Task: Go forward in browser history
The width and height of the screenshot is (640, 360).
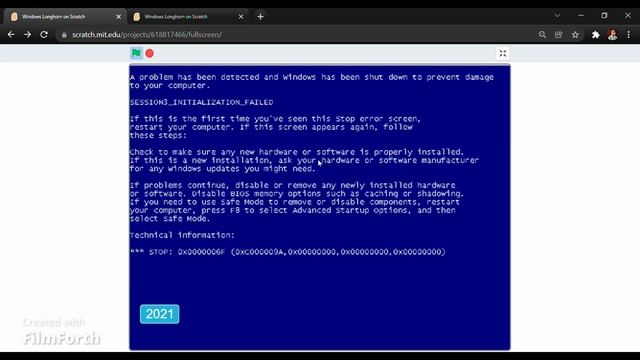Action: (x=27, y=35)
